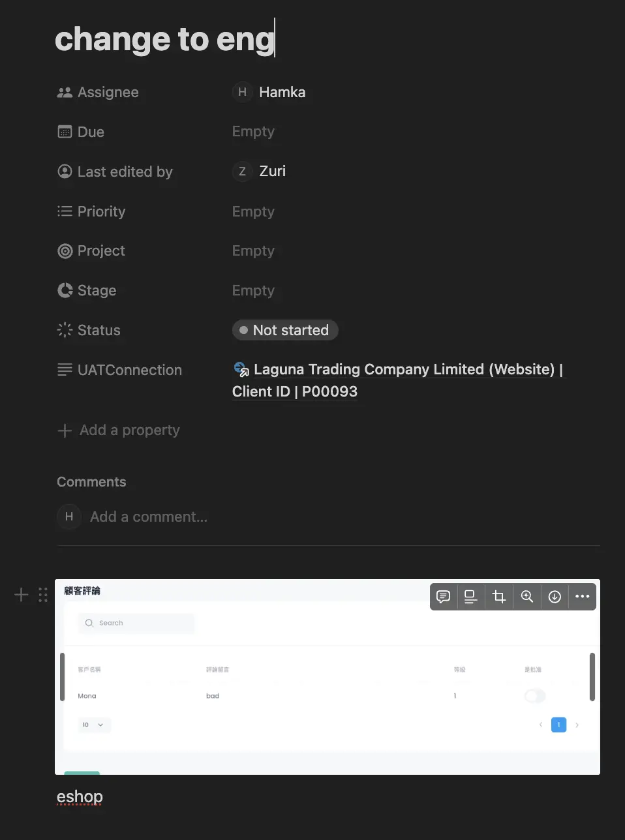The image size is (625, 840).
Task: Open the Not started status dropdown
Action: tap(285, 330)
